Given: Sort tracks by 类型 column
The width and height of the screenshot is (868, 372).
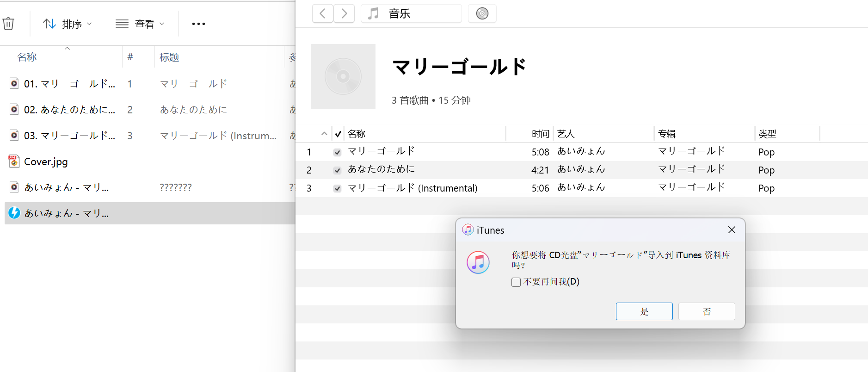Looking at the screenshot, I should tap(767, 134).
